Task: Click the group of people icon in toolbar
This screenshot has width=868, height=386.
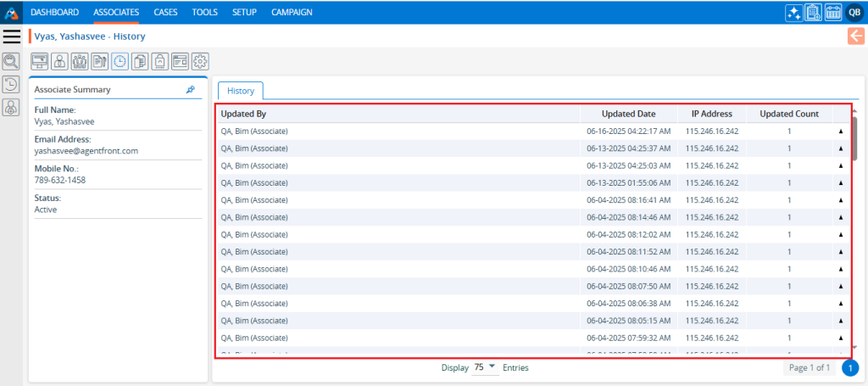Action: point(81,61)
